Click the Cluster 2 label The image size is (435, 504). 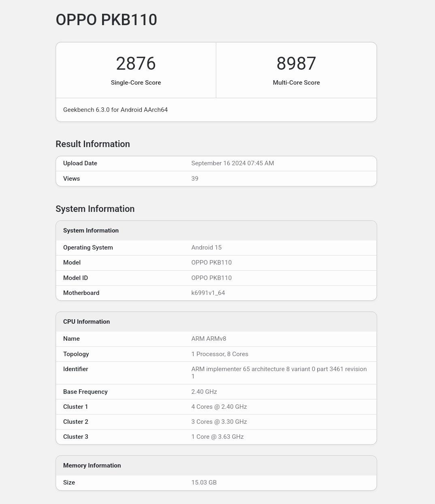coord(76,422)
